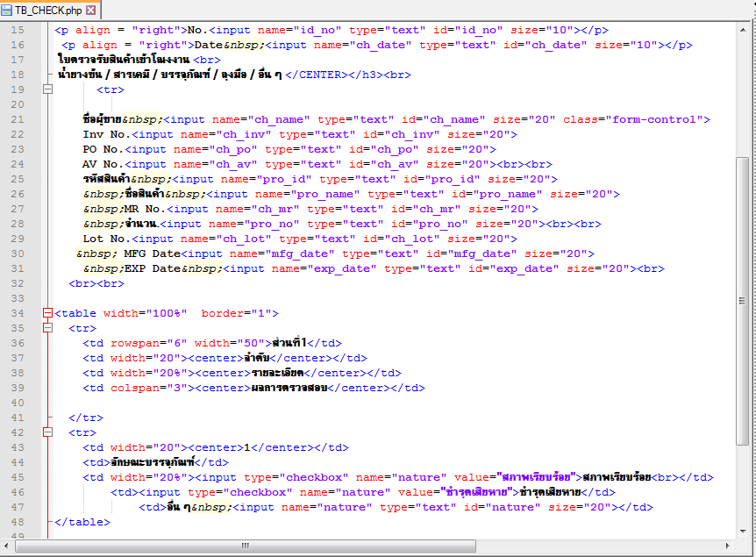Click the "PO No." text on line 23
756x557 pixels.
(103, 149)
